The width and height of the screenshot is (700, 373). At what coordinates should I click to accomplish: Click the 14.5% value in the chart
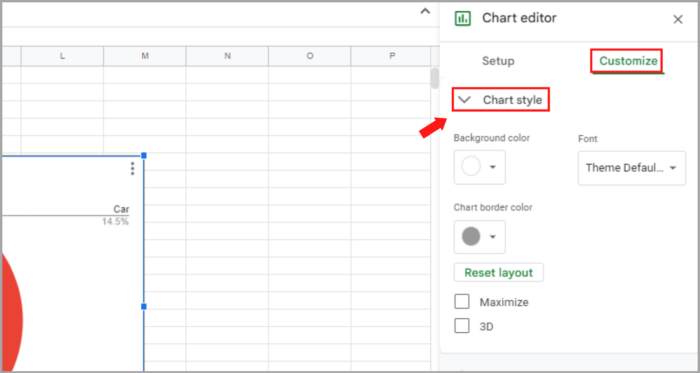click(115, 221)
